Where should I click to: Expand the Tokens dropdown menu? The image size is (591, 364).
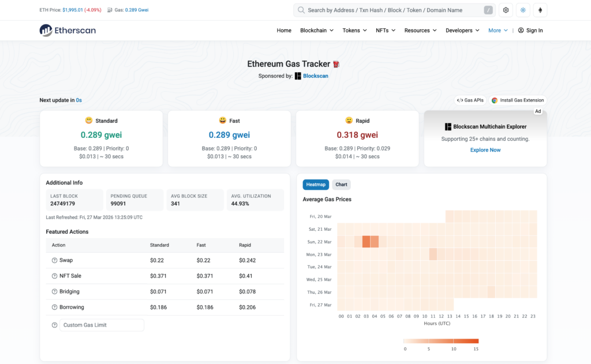point(354,31)
